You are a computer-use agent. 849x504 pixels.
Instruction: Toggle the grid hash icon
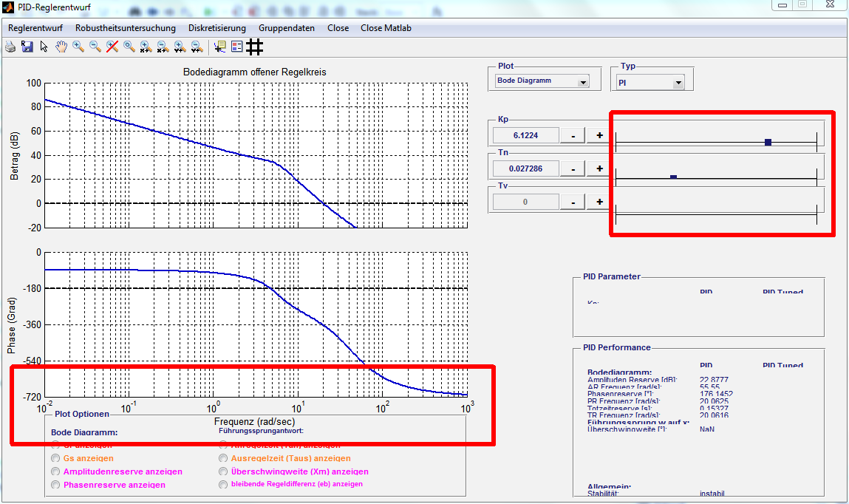tap(255, 47)
